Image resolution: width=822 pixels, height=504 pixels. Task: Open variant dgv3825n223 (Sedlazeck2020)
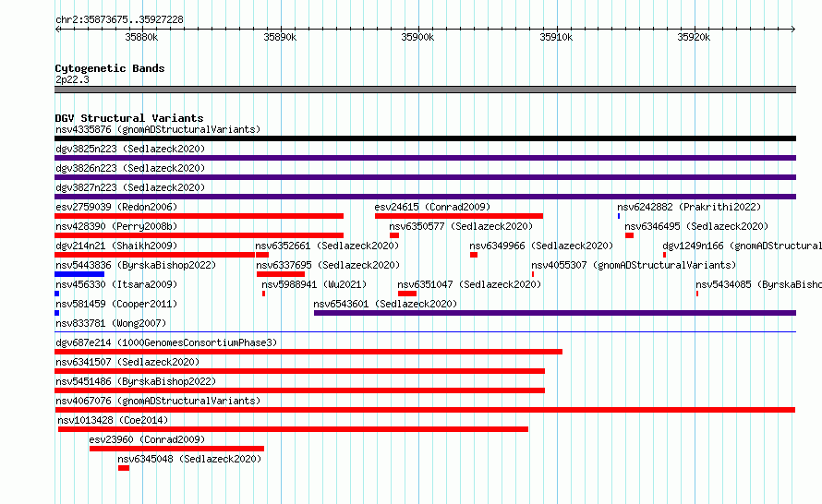point(130,149)
